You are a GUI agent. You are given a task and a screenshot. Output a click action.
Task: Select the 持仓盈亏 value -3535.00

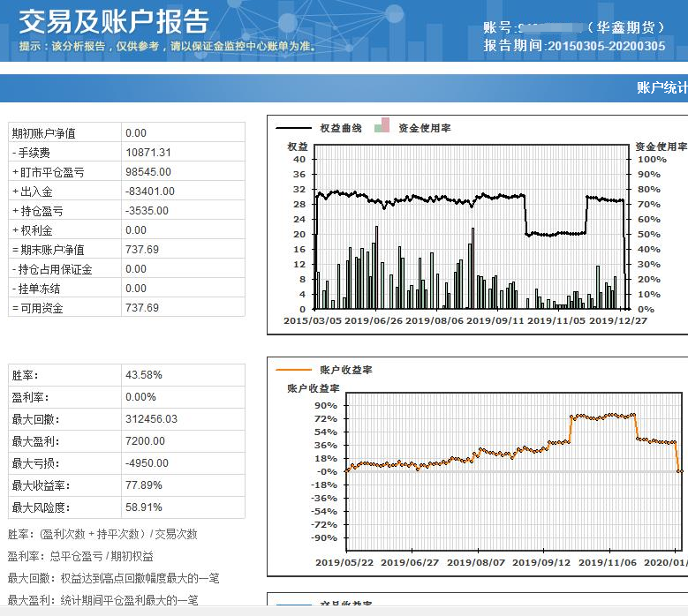(147, 210)
